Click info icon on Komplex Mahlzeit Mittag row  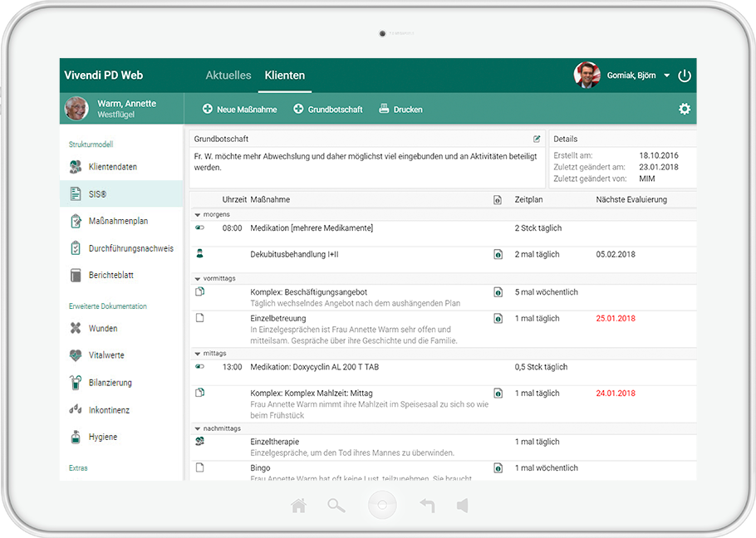pyautogui.click(x=498, y=394)
